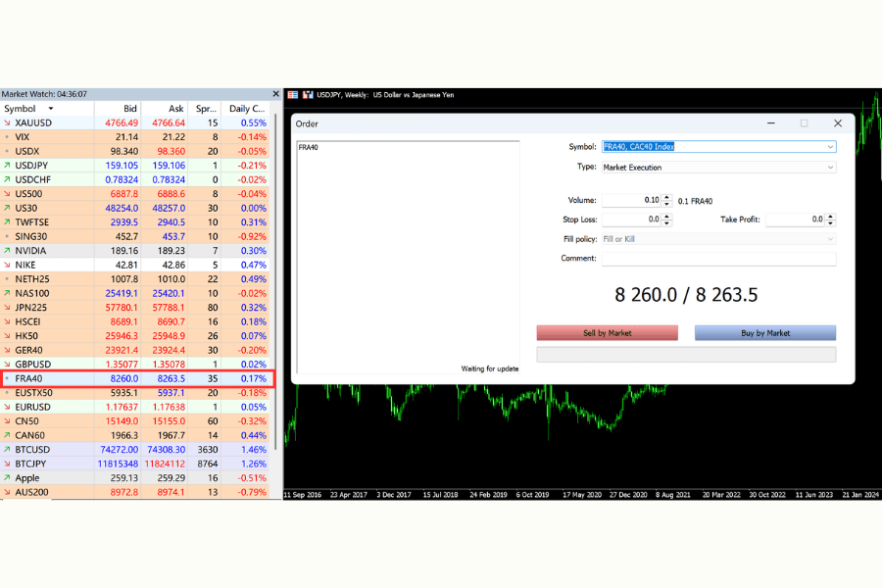
Task: Open the order Type dropdown
Action: point(831,166)
